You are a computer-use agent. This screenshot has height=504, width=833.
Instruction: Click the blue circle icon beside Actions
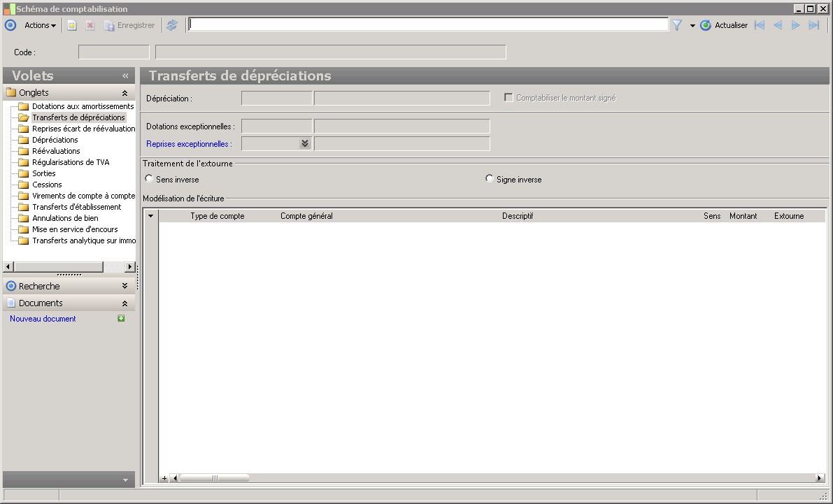pos(10,25)
